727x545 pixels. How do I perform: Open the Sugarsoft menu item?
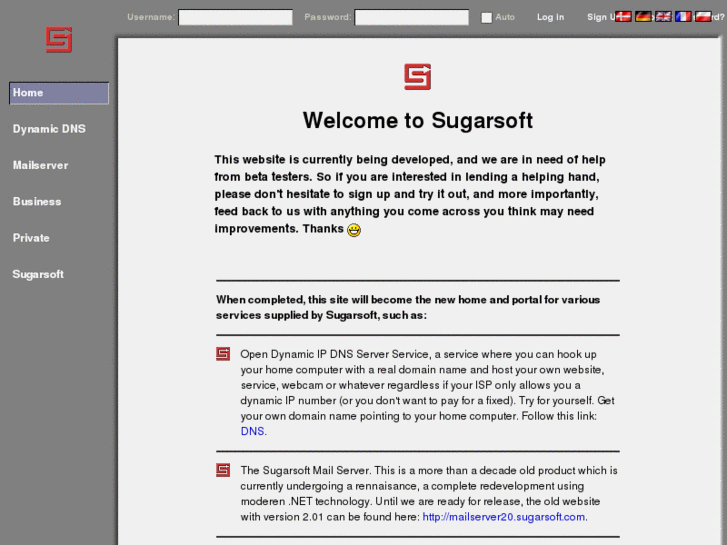click(x=38, y=274)
